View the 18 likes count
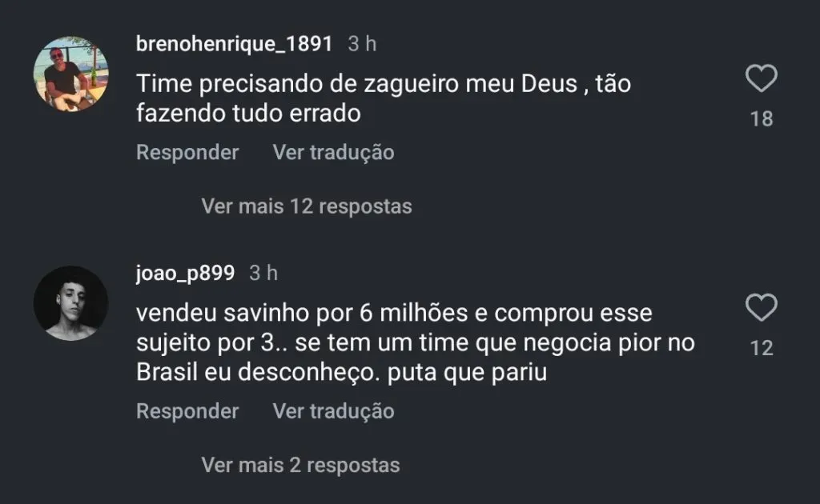 tap(762, 119)
